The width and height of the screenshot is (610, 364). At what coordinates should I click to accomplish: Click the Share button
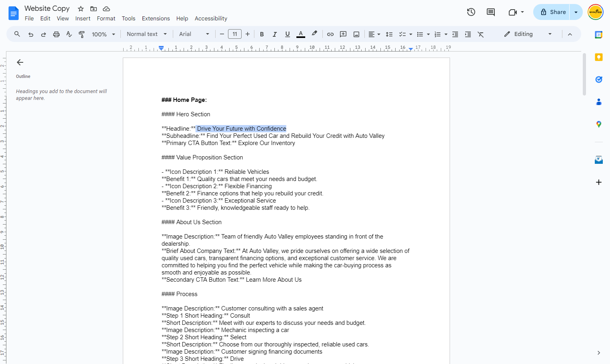point(552,12)
